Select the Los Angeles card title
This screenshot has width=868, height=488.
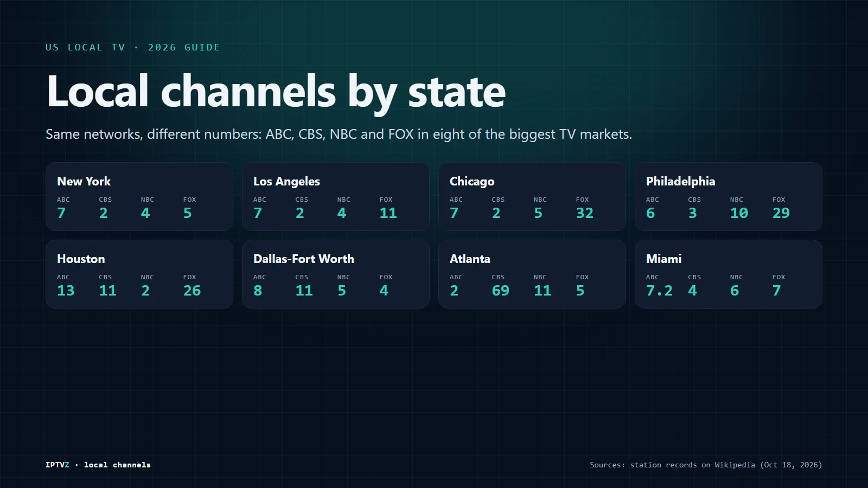click(x=286, y=182)
